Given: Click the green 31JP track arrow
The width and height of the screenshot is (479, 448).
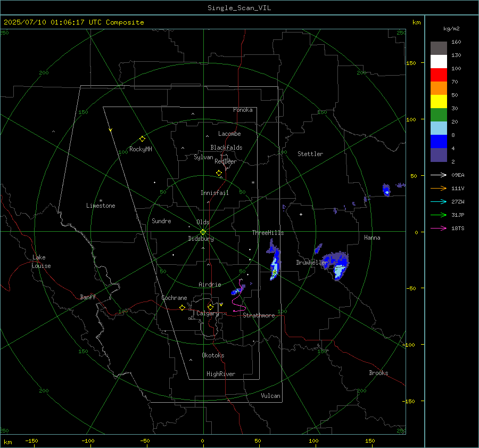Looking at the screenshot, I should point(439,215).
